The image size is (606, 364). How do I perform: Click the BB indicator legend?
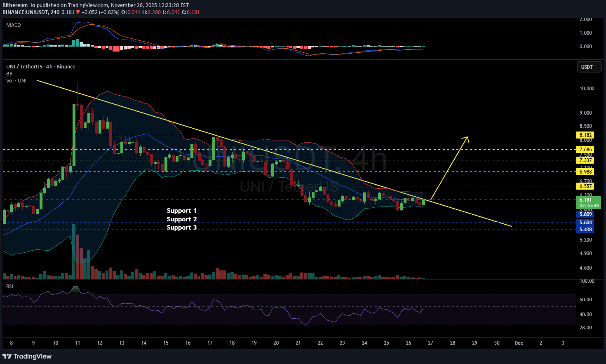9,74
